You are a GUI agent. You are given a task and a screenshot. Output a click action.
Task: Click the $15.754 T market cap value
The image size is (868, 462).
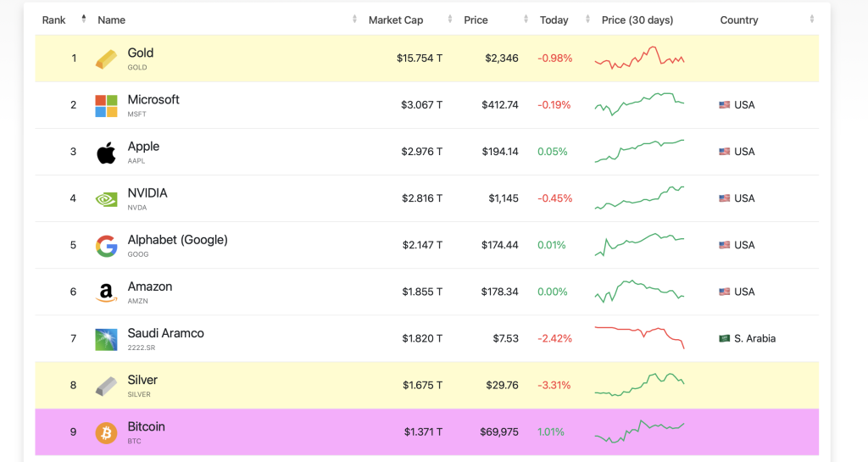click(420, 58)
